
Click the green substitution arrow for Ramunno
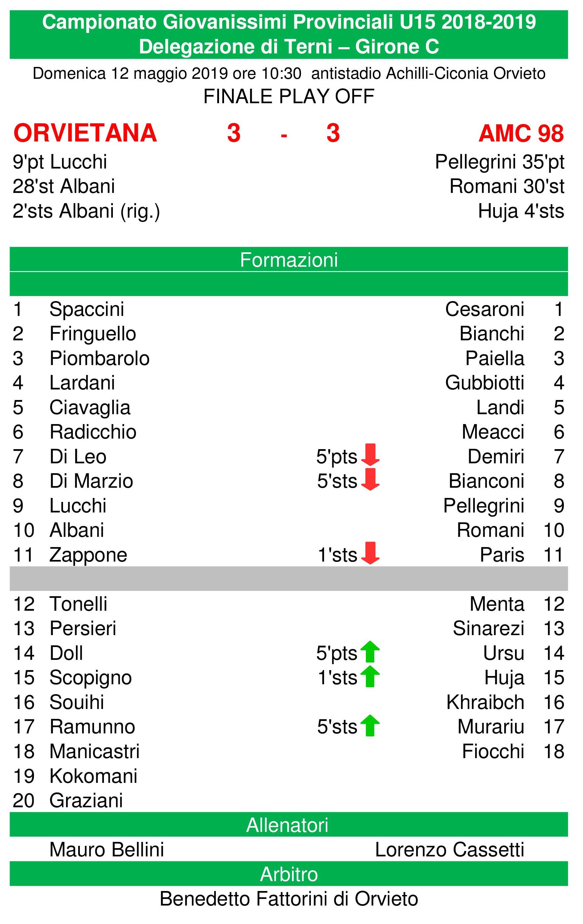point(370,725)
